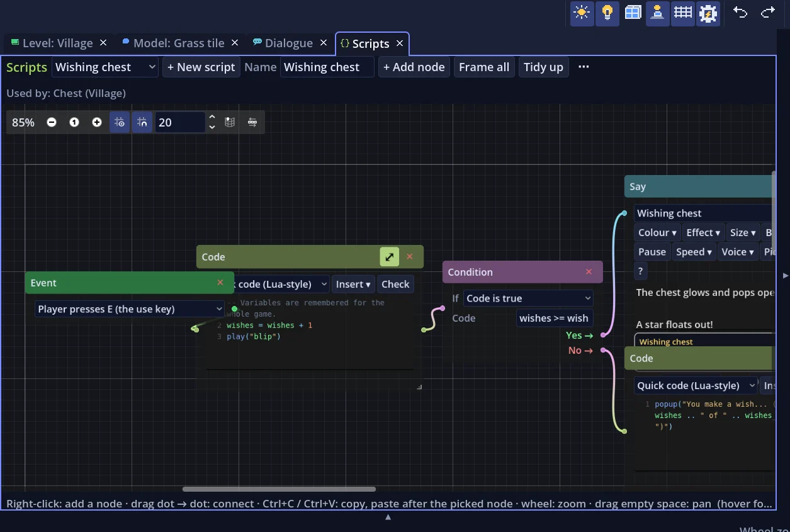
Task: Increase grid size stepper up arrow
Action: pyautogui.click(x=212, y=117)
